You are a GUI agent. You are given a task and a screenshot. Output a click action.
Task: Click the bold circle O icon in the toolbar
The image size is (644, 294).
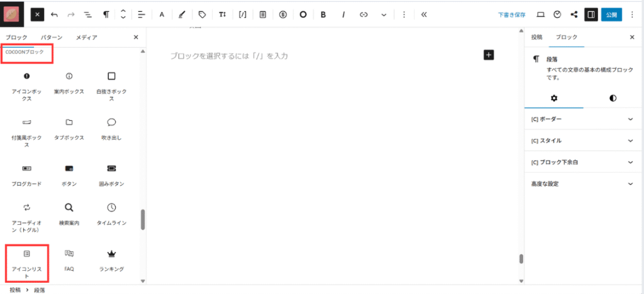coord(303,14)
